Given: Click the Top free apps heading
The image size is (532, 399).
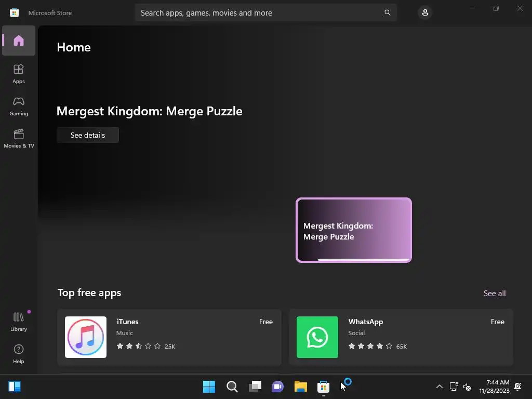Looking at the screenshot, I should point(89,292).
